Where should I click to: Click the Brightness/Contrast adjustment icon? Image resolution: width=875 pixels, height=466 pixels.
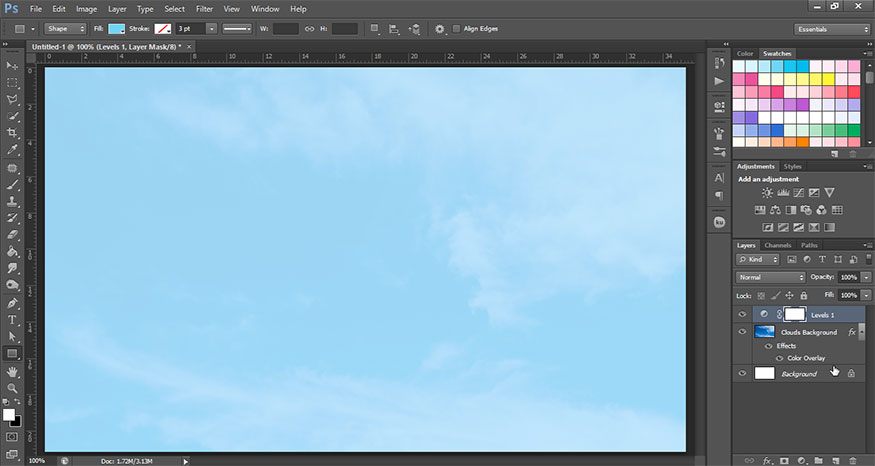click(x=767, y=192)
